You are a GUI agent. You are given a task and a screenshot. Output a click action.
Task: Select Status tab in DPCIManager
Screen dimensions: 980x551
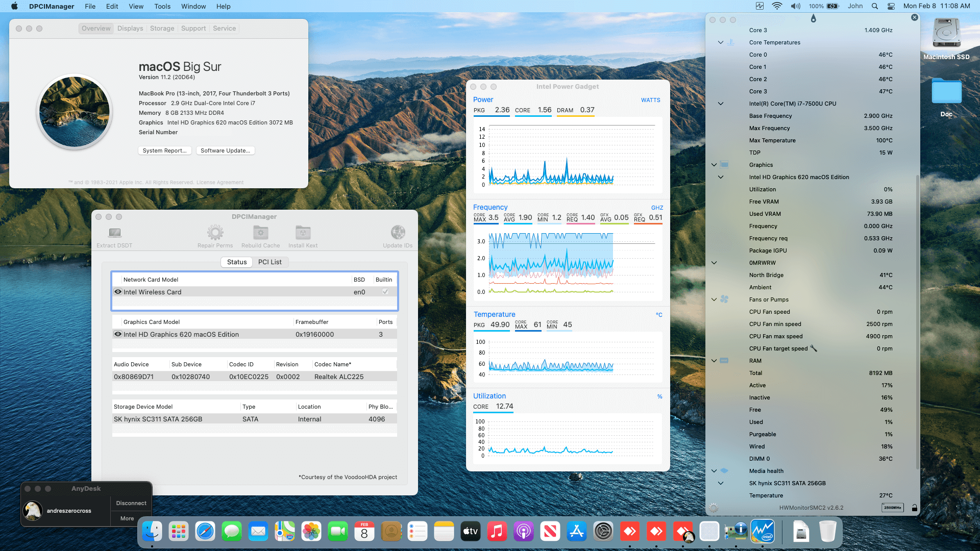point(237,262)
